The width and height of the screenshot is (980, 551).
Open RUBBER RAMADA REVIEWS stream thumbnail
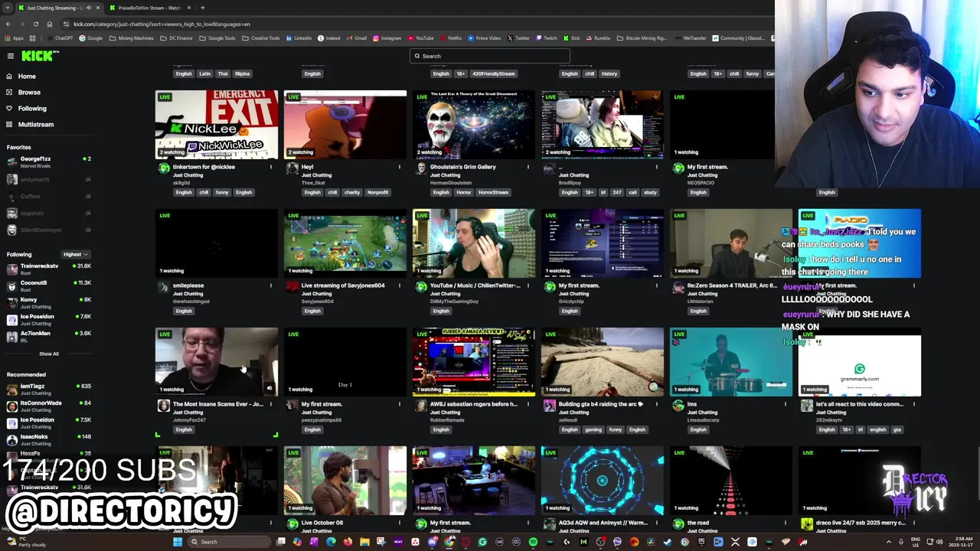click(x=474, y=362)
